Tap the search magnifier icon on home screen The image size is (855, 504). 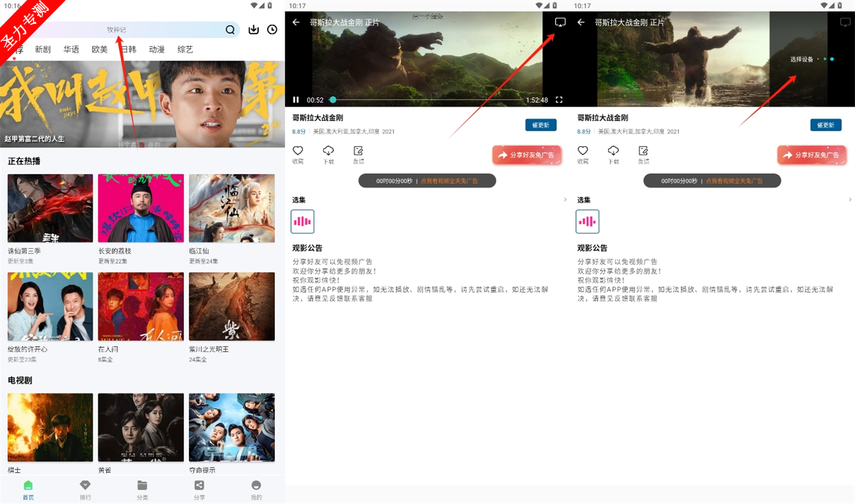[230, 30]
